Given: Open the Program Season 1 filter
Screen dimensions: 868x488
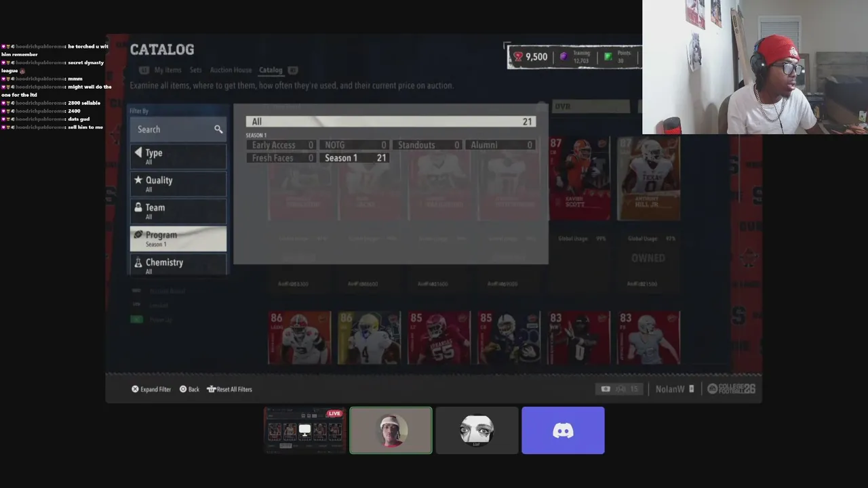Looking at the screenshot, I should point(178,239).
